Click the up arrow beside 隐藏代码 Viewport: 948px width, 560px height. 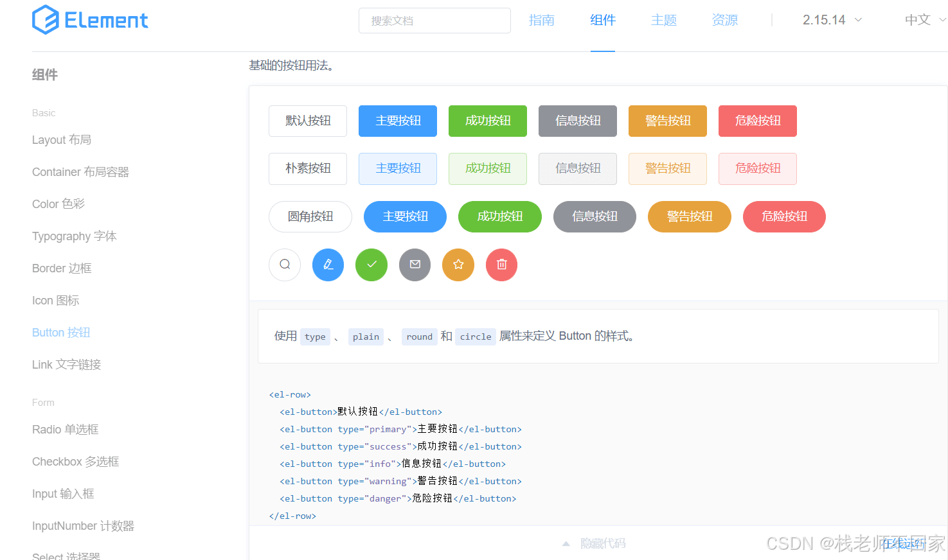pyautogui.click(x=566, y=543)
